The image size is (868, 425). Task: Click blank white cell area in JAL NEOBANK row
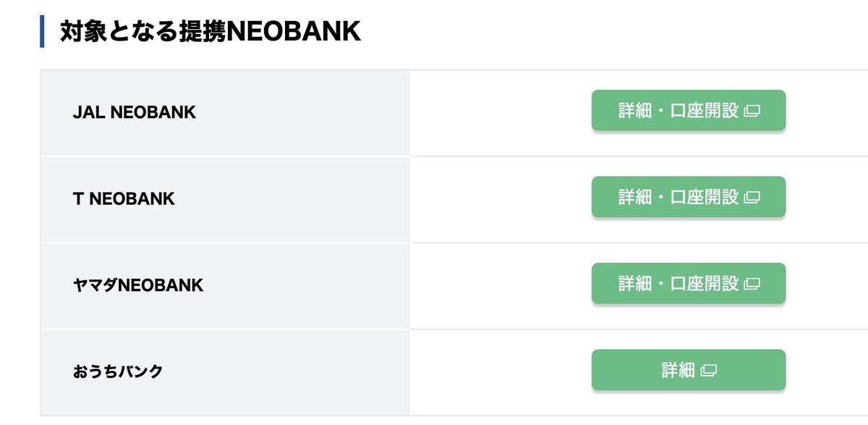click(499, 112)
